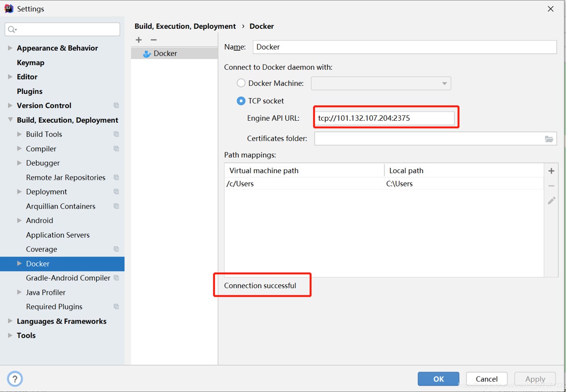Screen dimensions: 566x392
Task: Select the TCP socket radio button
Action: point(241,101)
